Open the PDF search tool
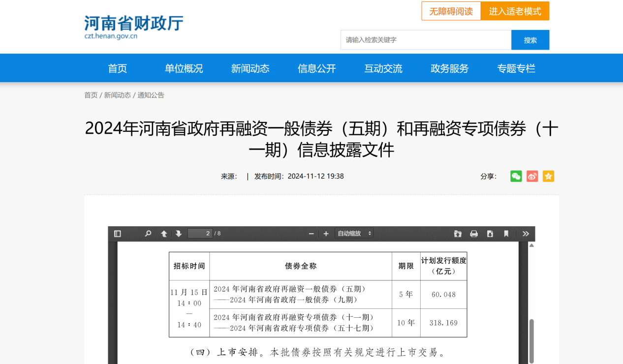Screen dimensions: 623x364 pyautogui.click(x=148, y=233)
